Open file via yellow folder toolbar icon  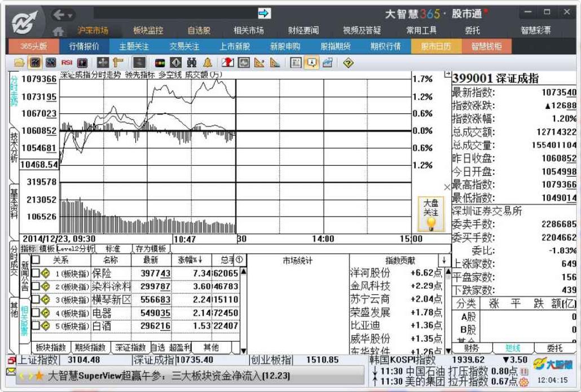(19, 63)
